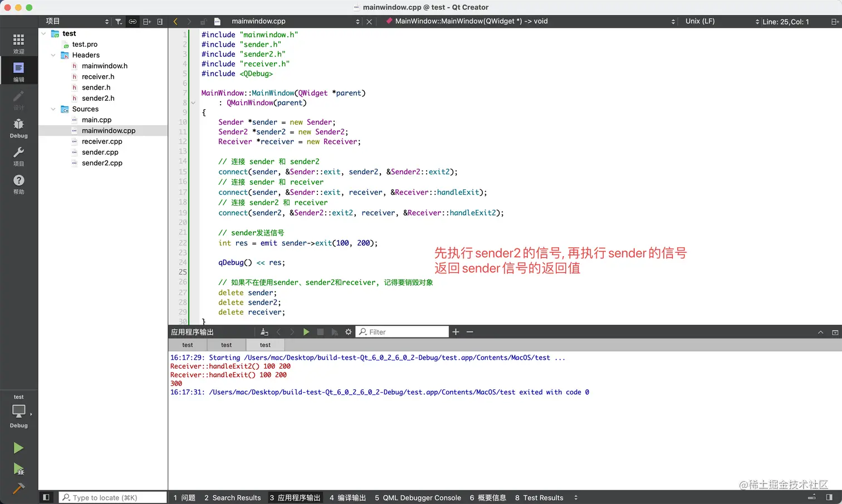Collapse the Headers folder

pyautogui.click(x=53, y=55)
